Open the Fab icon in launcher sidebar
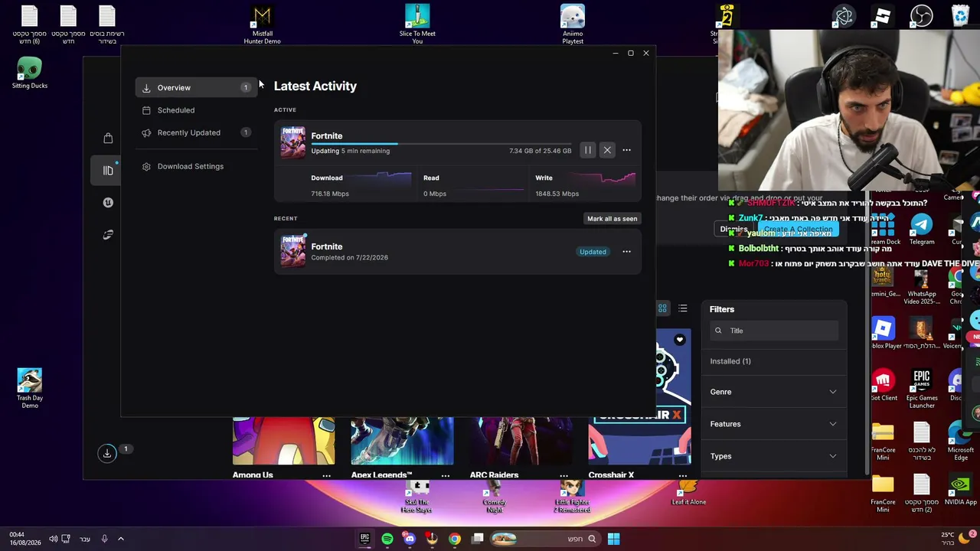Screen dimensions: 980x551 click(x=108, y=234)
